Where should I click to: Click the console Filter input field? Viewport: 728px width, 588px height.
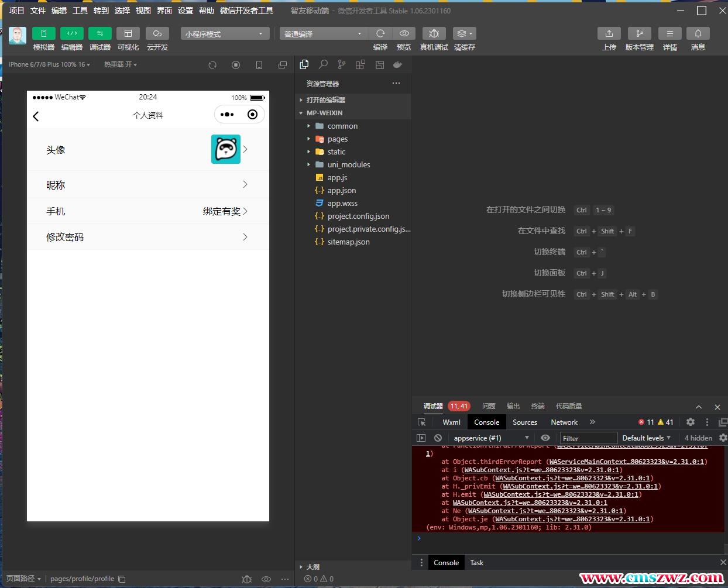[x=588, y=438]
